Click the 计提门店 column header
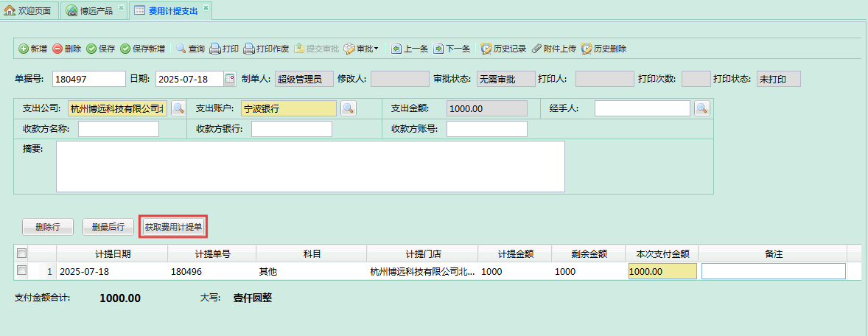Image resolution: width=868 pixels, height=336 pixels. (x=423, y=253)
